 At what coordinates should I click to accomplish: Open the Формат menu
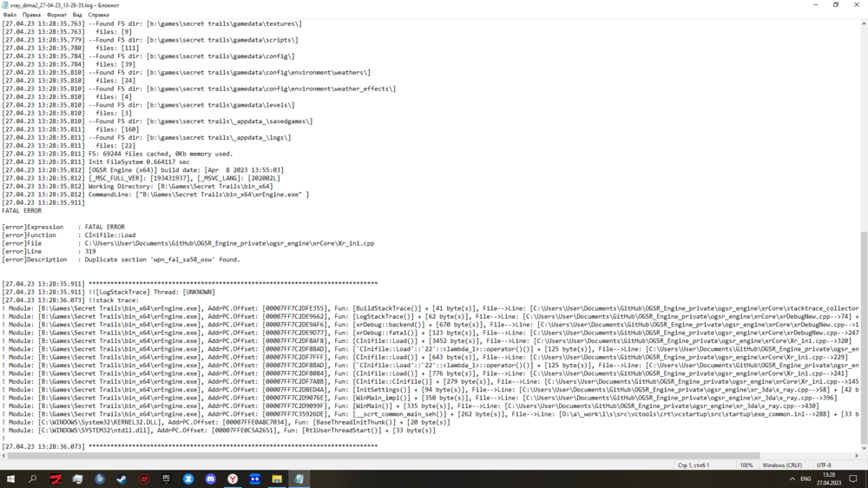point(56,15)
